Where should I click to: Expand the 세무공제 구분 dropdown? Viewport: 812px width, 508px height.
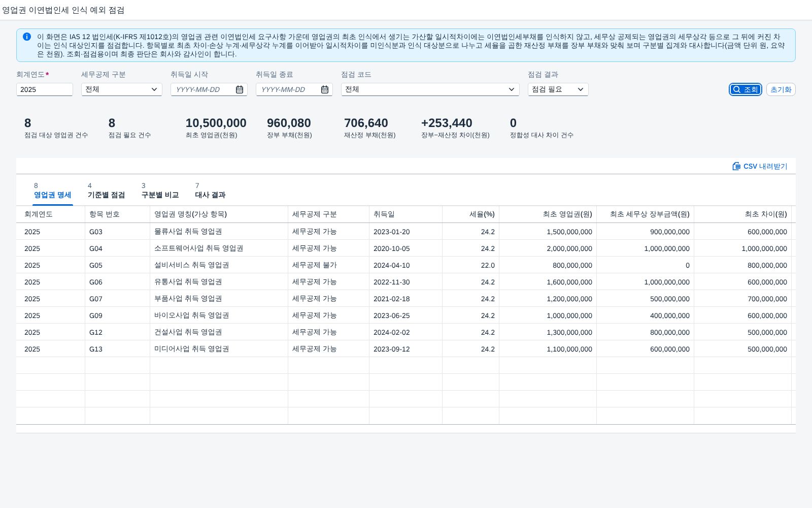(x=154, y=89)
